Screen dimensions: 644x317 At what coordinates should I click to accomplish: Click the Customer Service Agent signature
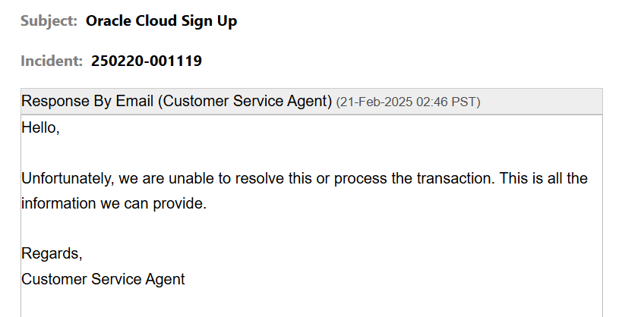tap(103, 279)
